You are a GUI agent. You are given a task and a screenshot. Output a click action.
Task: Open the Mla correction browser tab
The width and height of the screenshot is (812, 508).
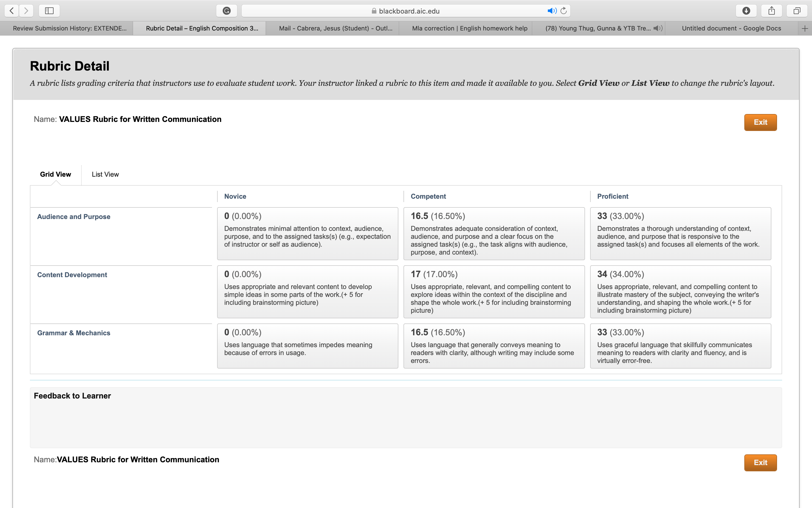[466, 29]
